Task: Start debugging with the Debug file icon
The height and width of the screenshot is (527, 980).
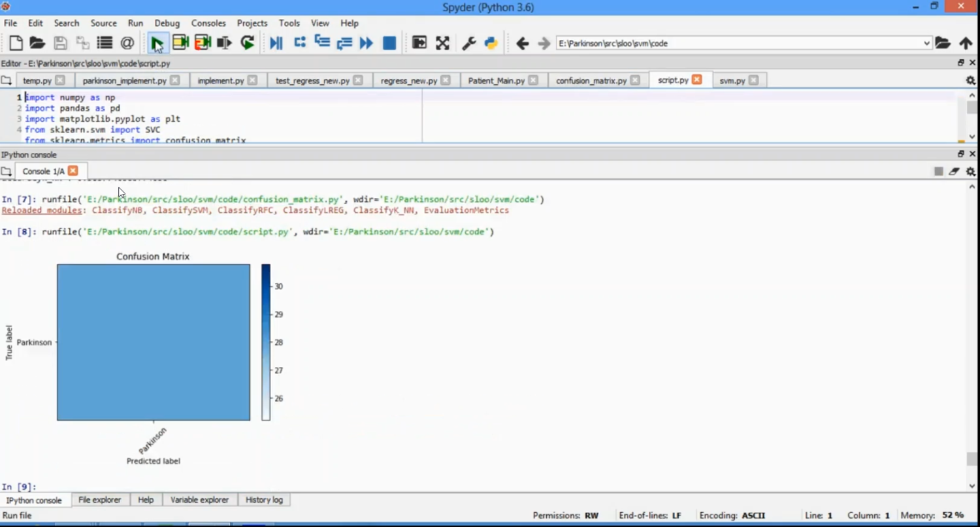Action: 276,43
